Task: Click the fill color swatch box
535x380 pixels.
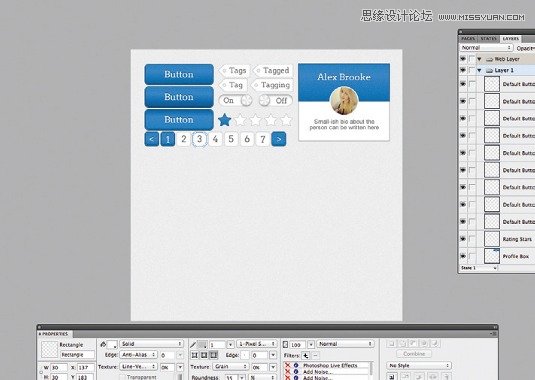Action: pyautogui.click(x=112, y=344)
